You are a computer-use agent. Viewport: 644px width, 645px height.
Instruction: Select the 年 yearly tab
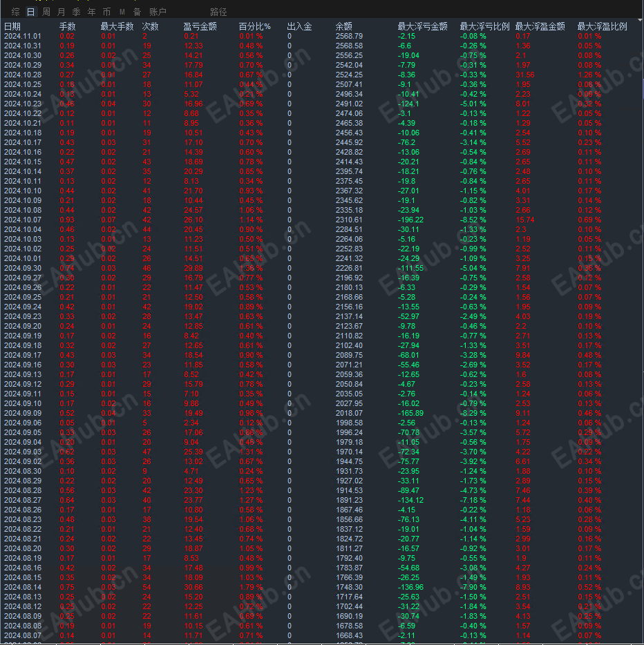coord(92,12)
